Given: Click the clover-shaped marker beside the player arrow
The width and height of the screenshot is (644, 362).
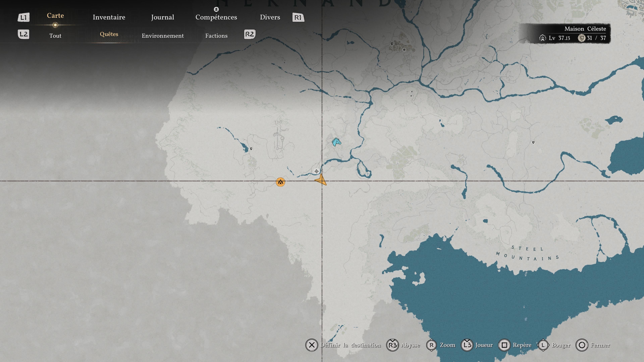Looking at the screenshot, I should [x=316, y=171].
